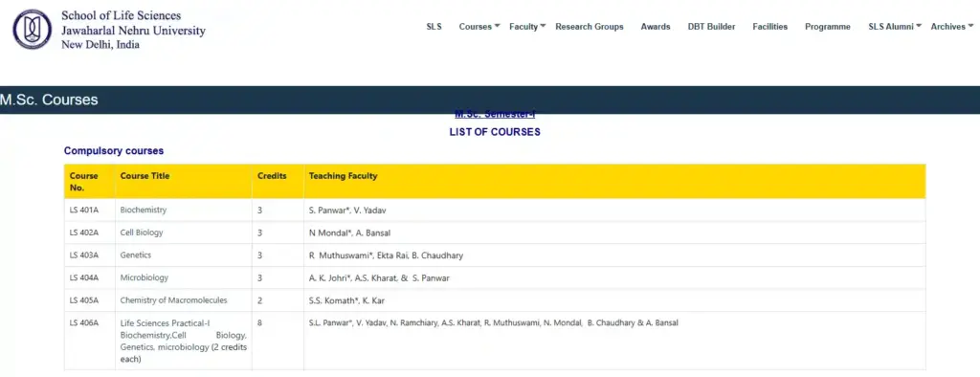Open the SLS Alumni dropdown arrow

pyautogui.click(x=919, y=26)
